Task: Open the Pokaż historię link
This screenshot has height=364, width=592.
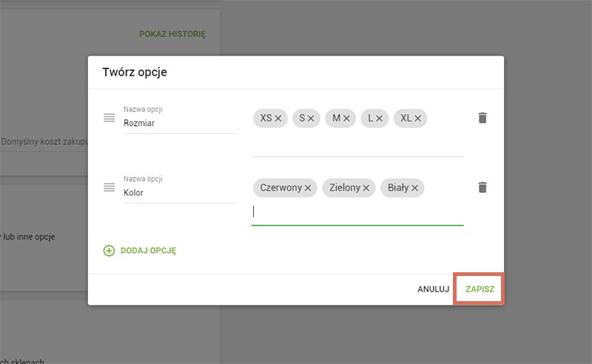Action: [172, 34]
